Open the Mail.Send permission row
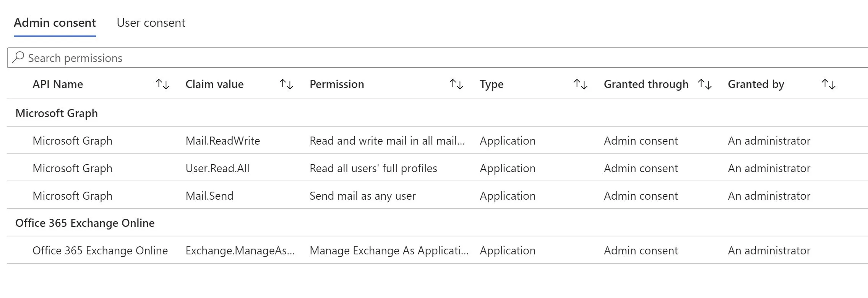The height and width of the screenshot is (298, 868). [x=438, y=195]
